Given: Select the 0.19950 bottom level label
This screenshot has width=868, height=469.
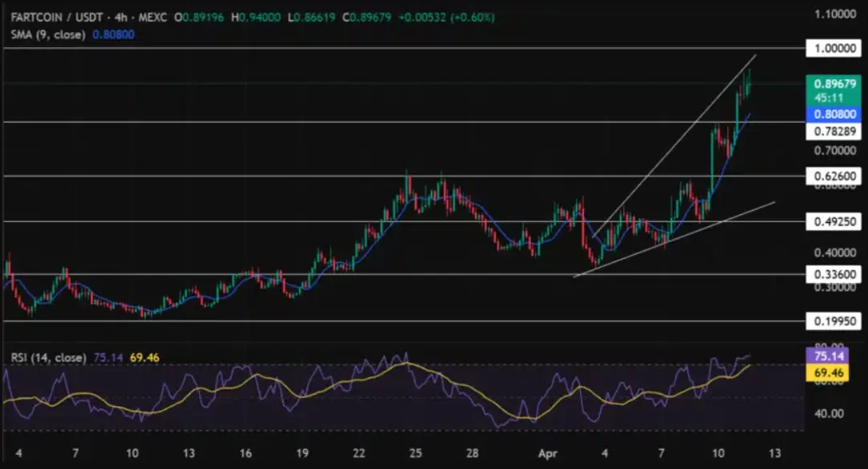Looking at the screenshot, I should click(834, 321).
